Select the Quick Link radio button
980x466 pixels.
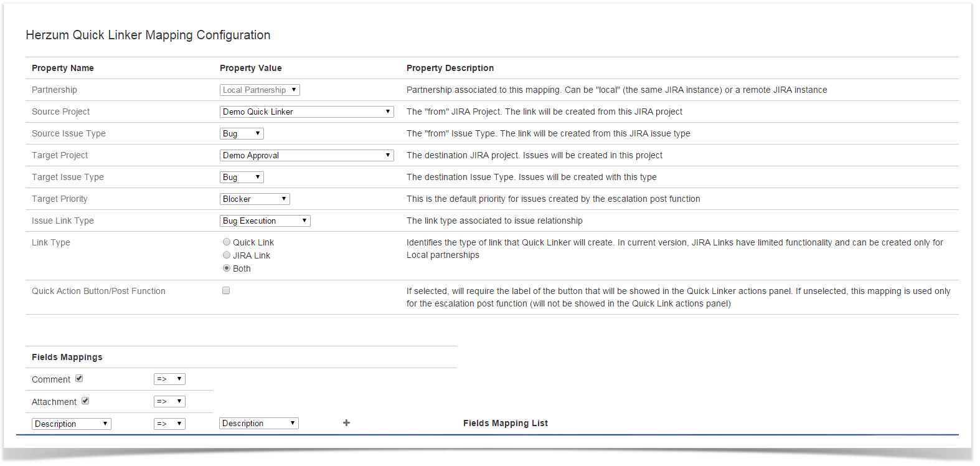[227, 242]
